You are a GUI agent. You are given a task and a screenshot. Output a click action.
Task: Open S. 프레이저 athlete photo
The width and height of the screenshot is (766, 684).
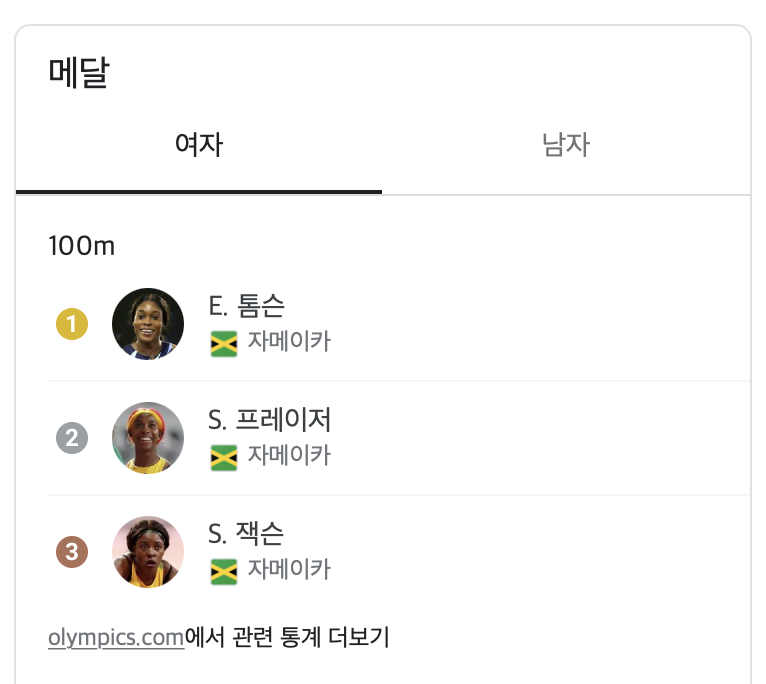(148, 438)
